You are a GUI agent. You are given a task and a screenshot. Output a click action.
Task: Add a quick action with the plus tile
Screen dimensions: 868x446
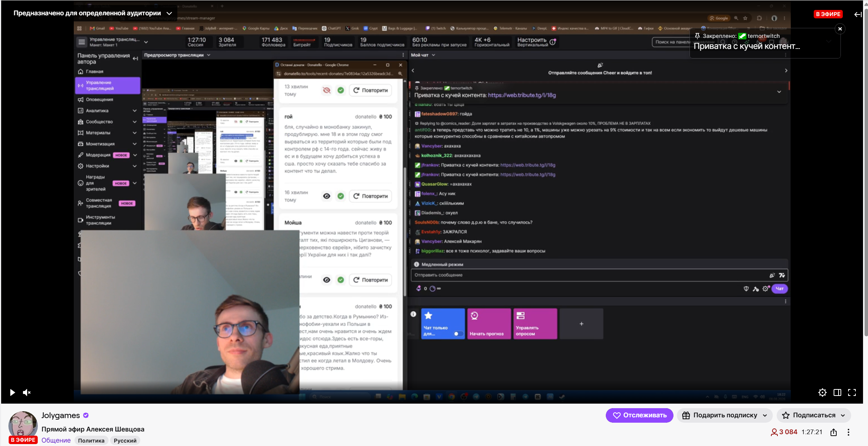[581, 324]
